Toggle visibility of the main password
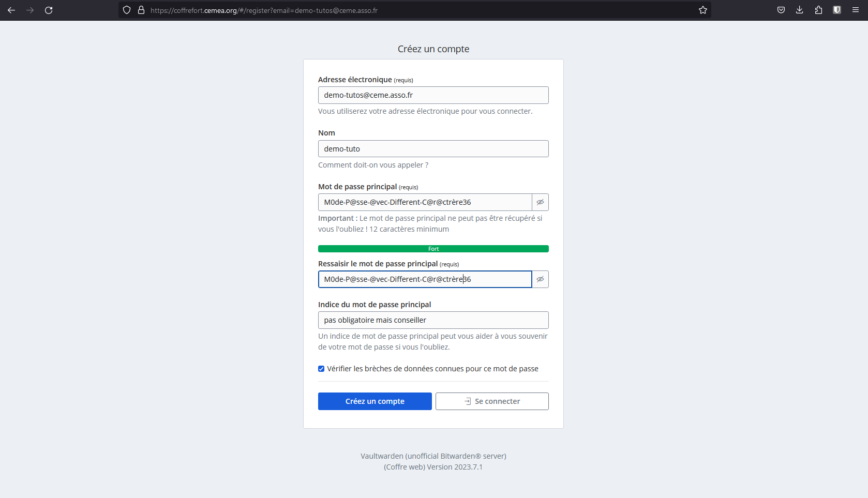 (x=540, y=202)
